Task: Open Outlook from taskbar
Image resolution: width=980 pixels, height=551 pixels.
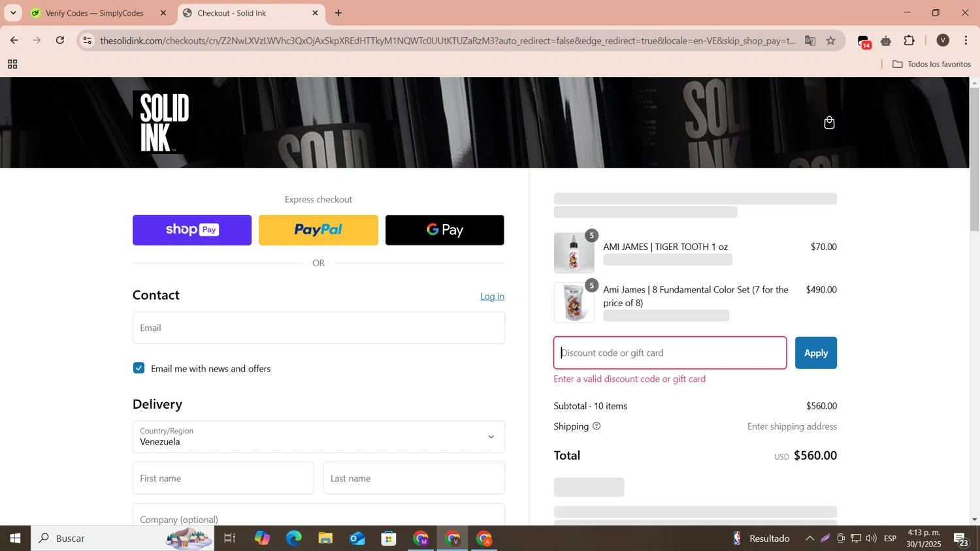Action: click(357, 539)
